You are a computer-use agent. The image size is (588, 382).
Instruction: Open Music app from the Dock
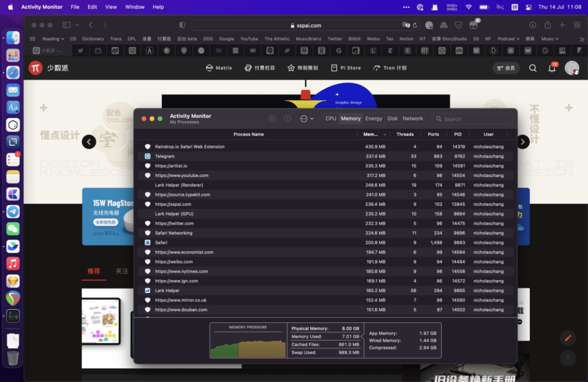coord(13,263)
